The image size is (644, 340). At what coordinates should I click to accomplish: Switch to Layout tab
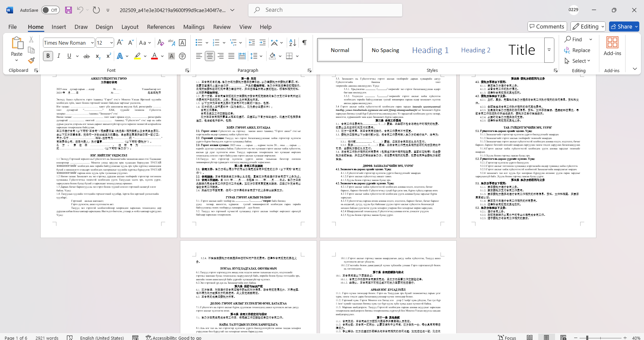point(130,27)
